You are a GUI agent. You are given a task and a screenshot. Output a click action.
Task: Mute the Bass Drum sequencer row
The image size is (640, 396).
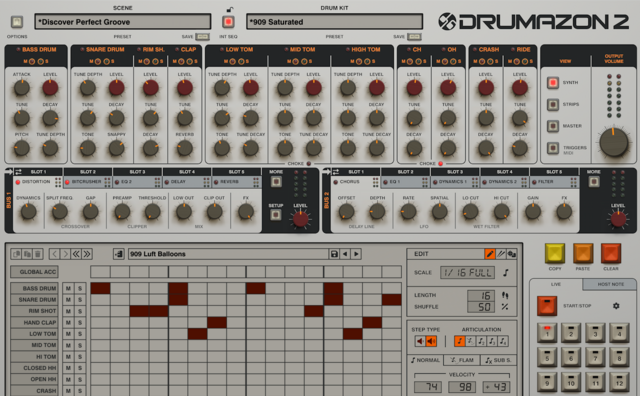click(x=68, y=288)
